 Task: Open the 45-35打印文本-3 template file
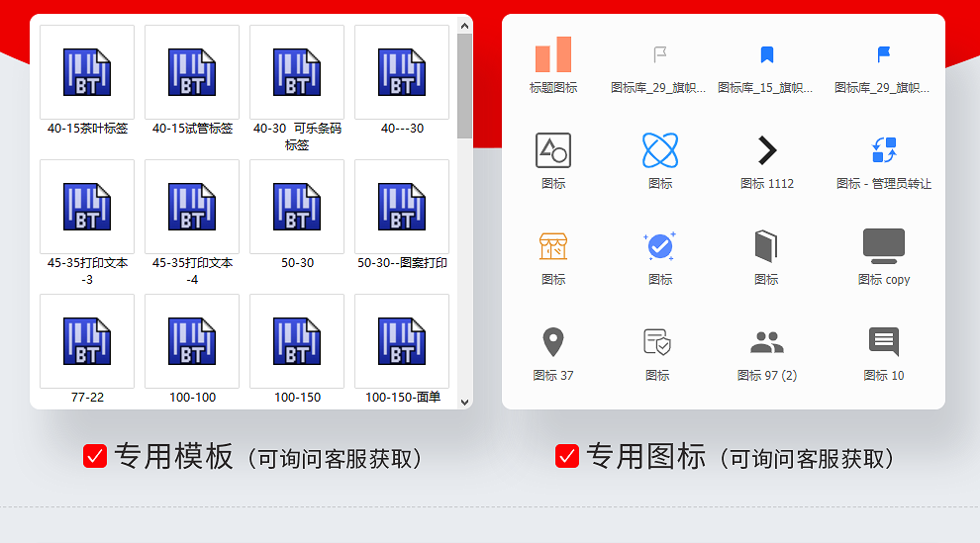(x=87, y=207)
